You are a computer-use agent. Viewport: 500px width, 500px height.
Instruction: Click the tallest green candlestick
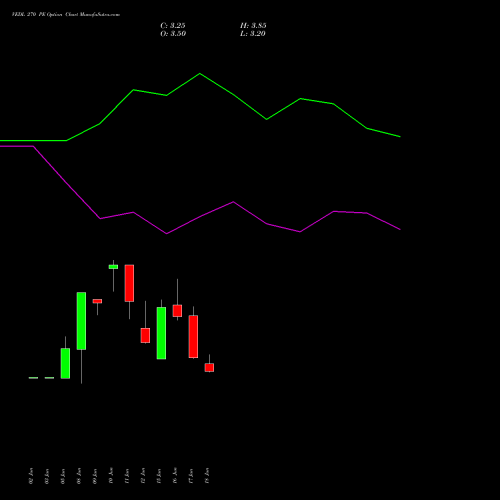(81, 321)
